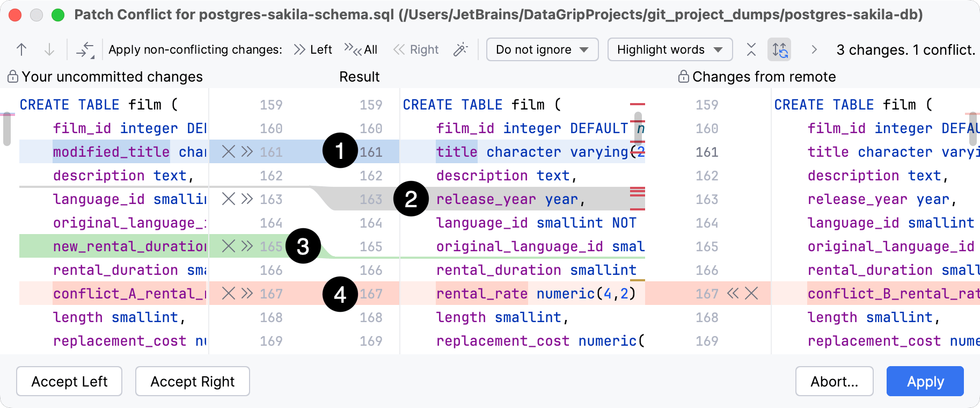Click the compare contents branch icon
The height and width of the screenshot is (408, 980).
pos(85,50)
